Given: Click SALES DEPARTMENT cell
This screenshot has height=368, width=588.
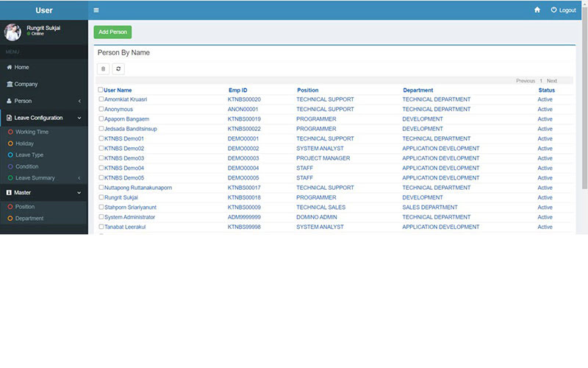Looking at the screenshot, I should point(430,208).
